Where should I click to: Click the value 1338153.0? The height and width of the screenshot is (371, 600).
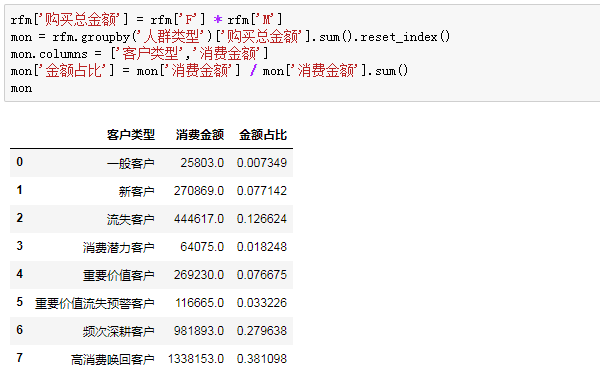[x=196, y=359]
